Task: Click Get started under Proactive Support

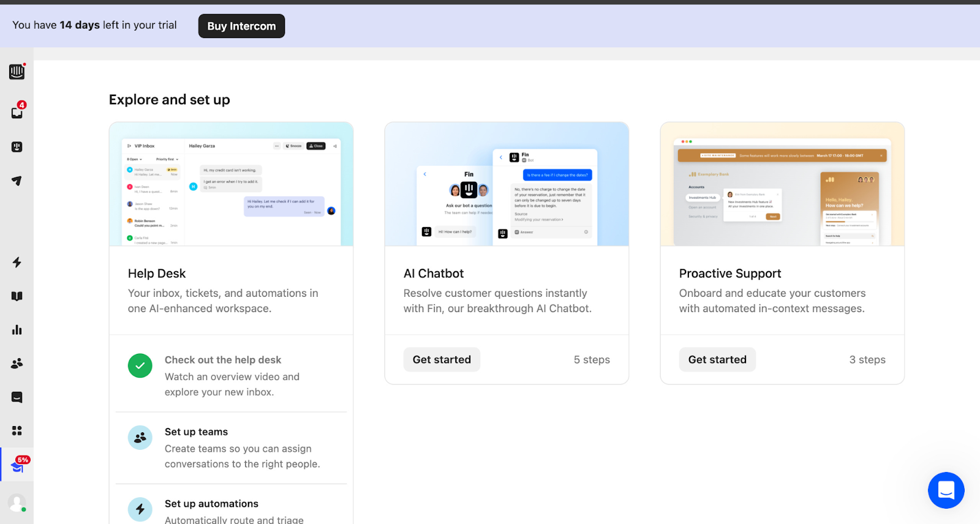Action: tap(717, 360)
